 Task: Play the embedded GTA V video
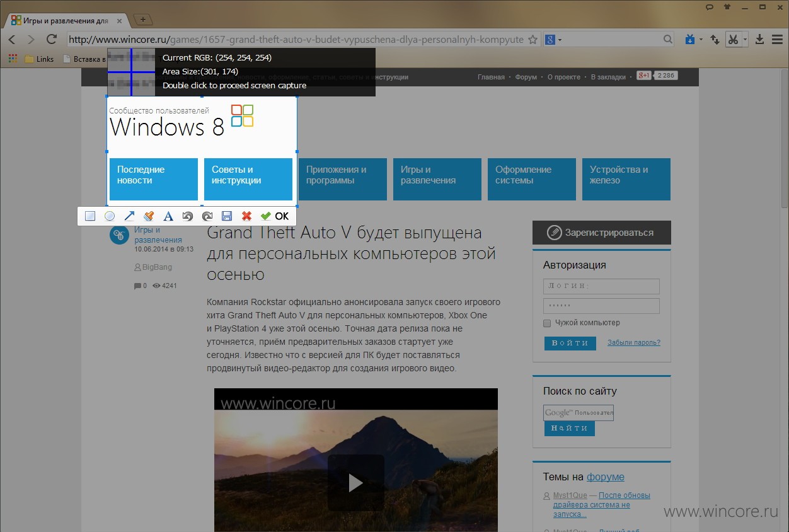tap(355, 483)
